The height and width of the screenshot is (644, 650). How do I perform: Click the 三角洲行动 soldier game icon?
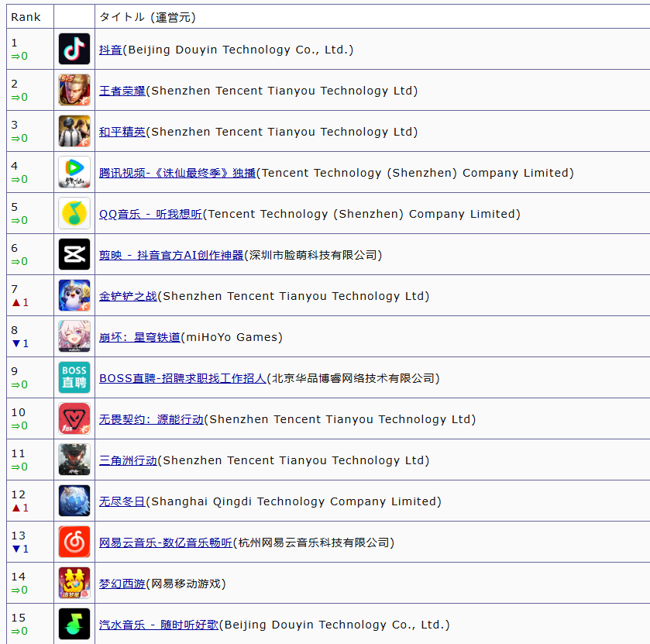pos(74,460)
